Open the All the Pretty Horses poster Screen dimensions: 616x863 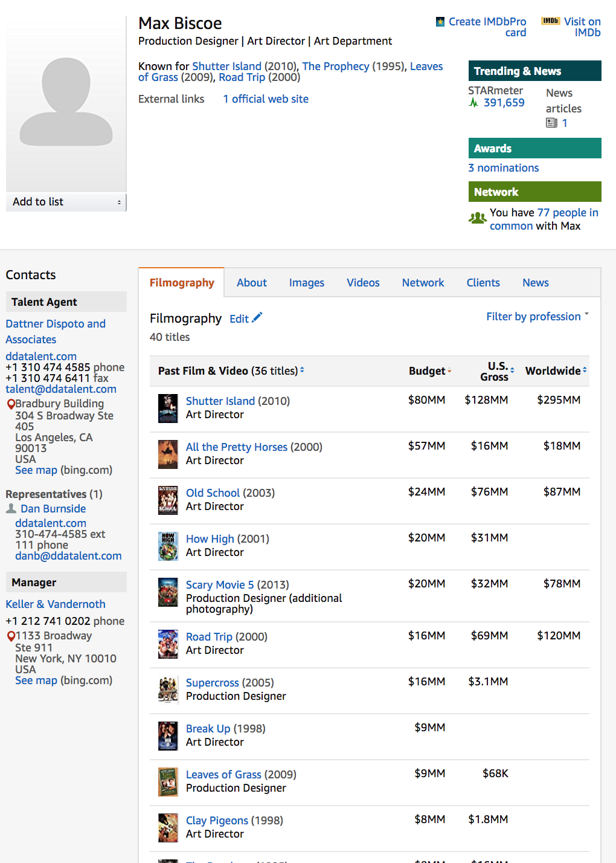click(168, 454)
